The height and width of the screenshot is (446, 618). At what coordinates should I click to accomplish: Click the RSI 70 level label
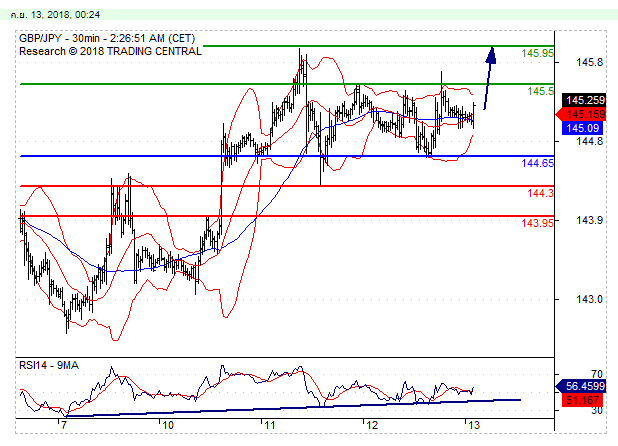click(x=597, y=374)
